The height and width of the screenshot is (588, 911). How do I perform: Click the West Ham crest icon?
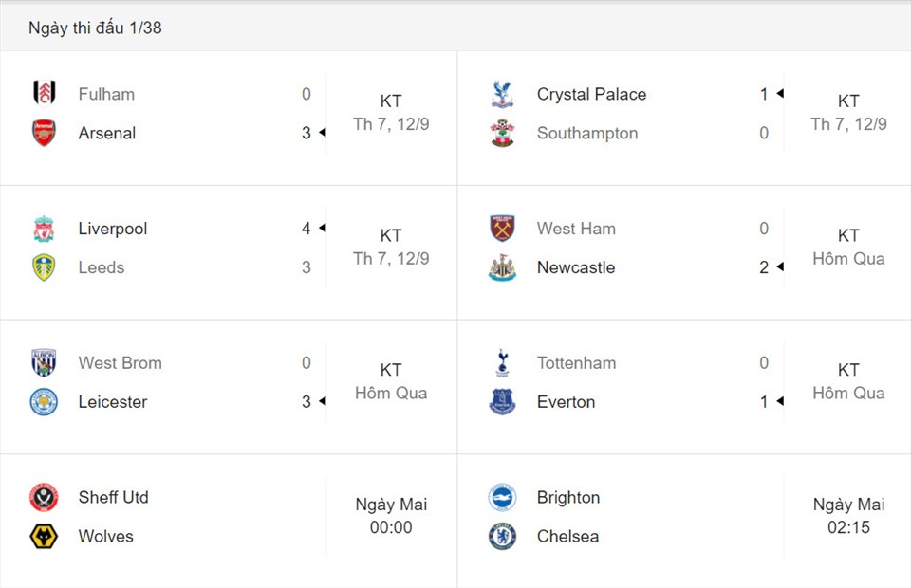(x=502, y=229)
